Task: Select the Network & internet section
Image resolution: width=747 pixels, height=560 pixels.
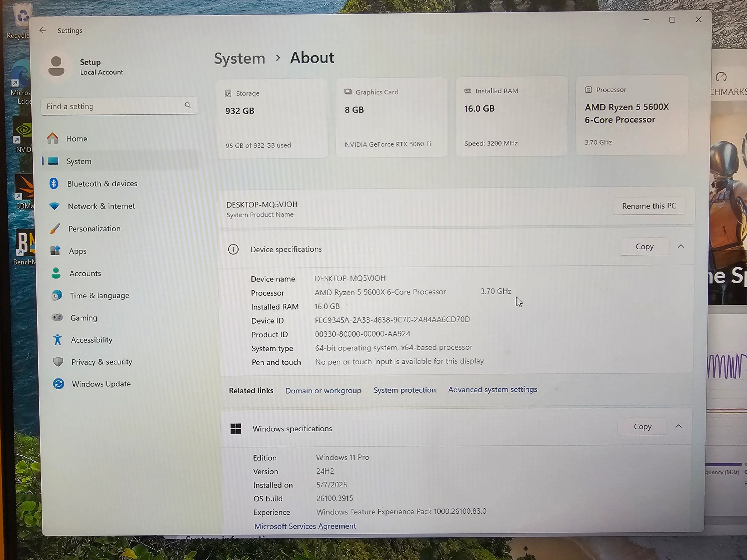Action: click(101, 206)
